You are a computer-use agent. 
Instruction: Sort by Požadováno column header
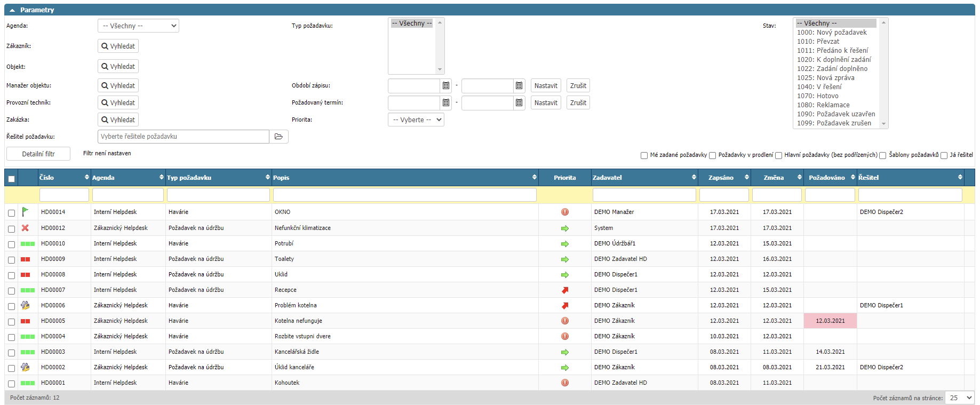pos(830,178)
